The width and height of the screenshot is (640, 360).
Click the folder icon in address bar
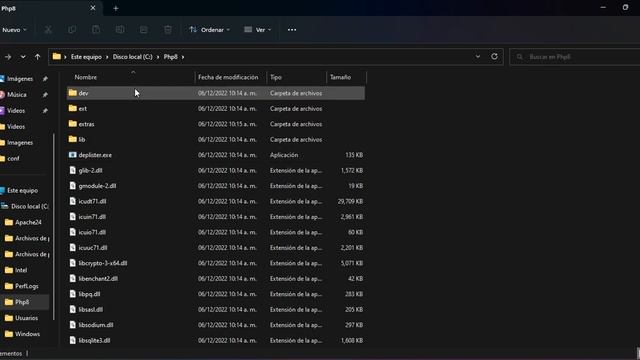pyautogui.click(x=57, y=57)
